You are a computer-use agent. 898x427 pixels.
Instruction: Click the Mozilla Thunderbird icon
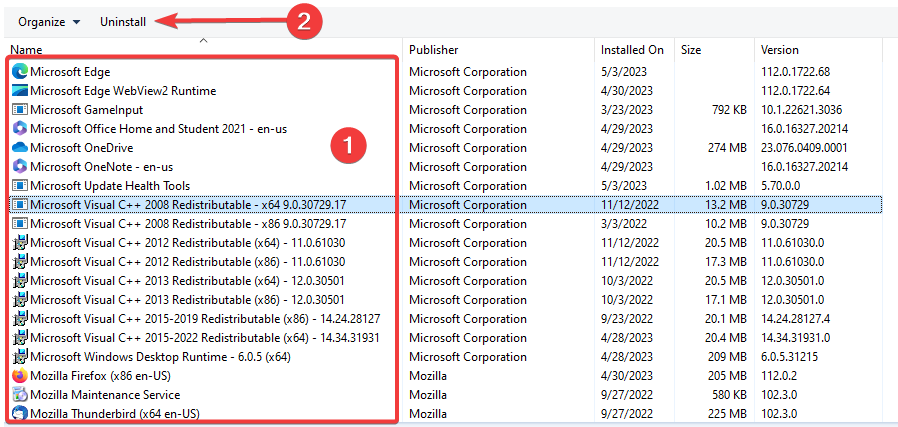(x=19, y=414)
